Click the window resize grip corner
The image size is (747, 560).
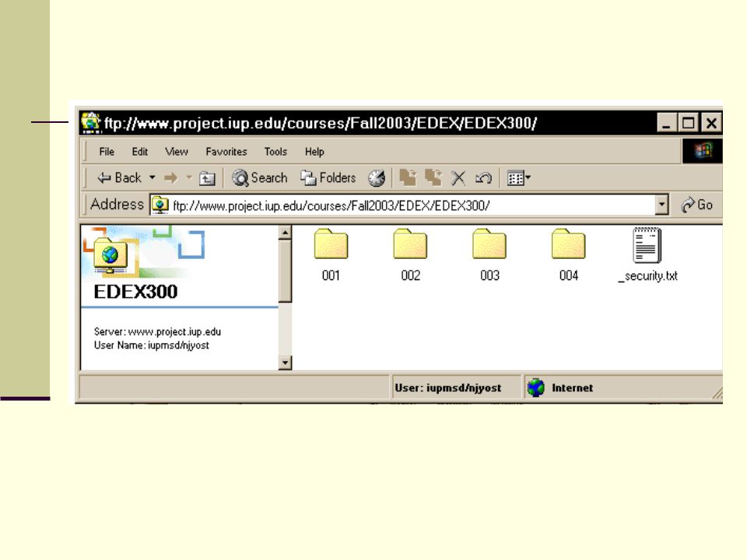717,392
